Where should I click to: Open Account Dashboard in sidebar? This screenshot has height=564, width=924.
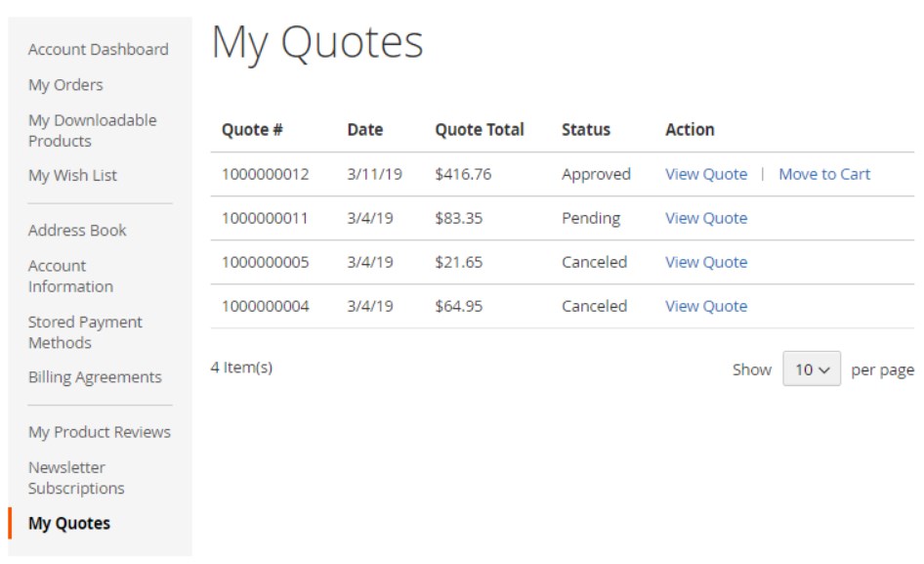click(x=98, y=49)
